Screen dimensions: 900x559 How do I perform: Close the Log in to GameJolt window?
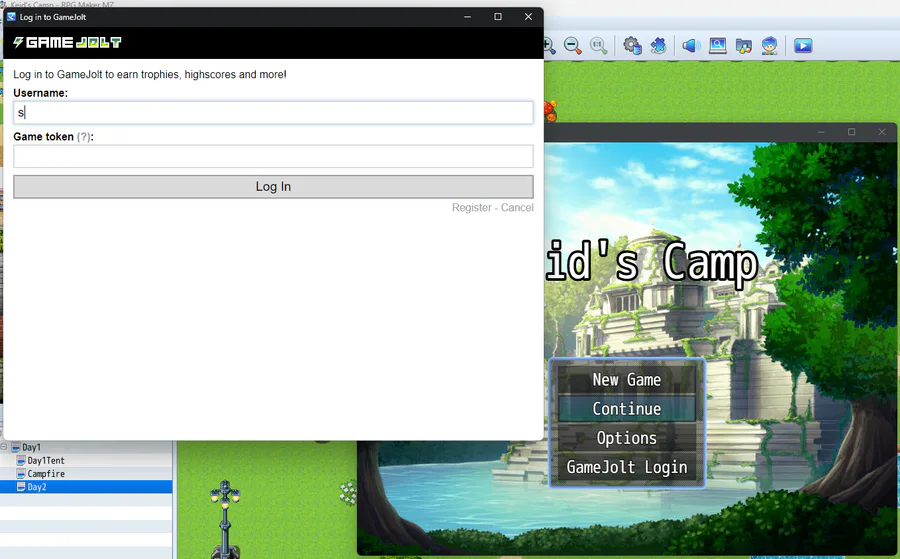[x=529, y=17]
